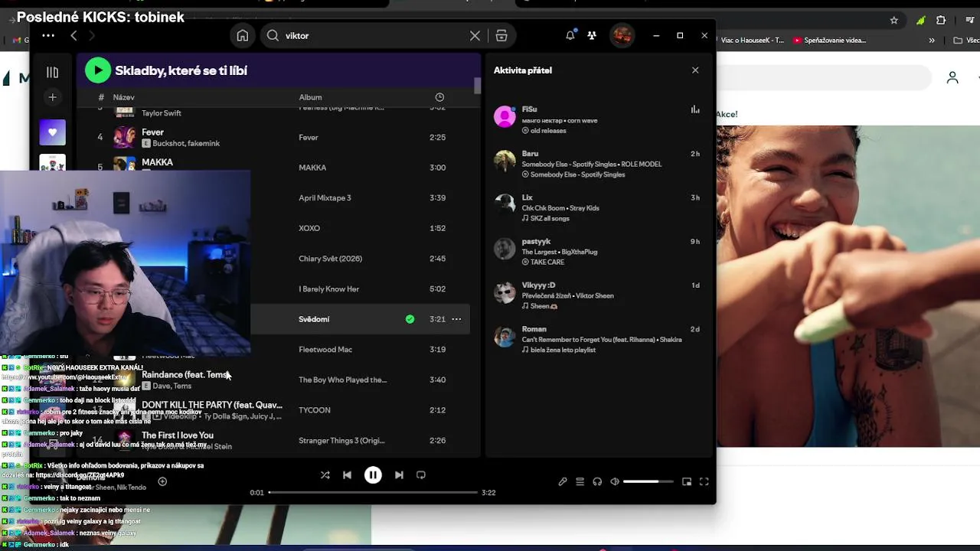Viewport: 980px width, 551px height.
Task: Toggle repeat mode
Action: point(421,475)
